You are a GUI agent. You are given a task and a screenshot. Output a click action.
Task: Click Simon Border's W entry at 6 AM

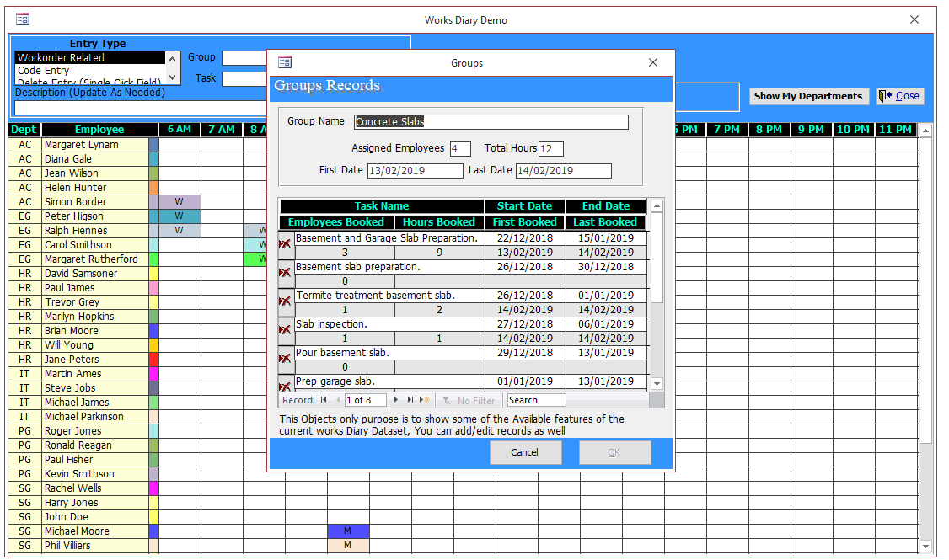pos(180,202)
